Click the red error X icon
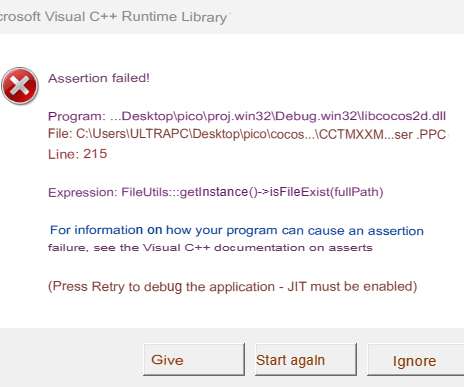 [20, 86]
